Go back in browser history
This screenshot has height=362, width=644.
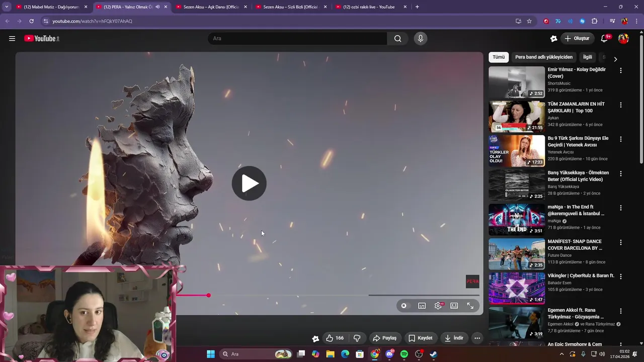(7, 21)
